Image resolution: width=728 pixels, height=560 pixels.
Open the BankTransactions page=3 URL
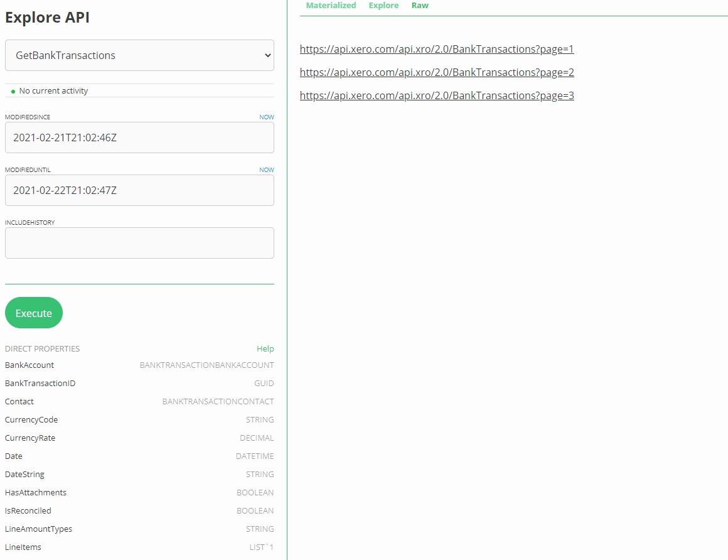[x=436, y=95]
